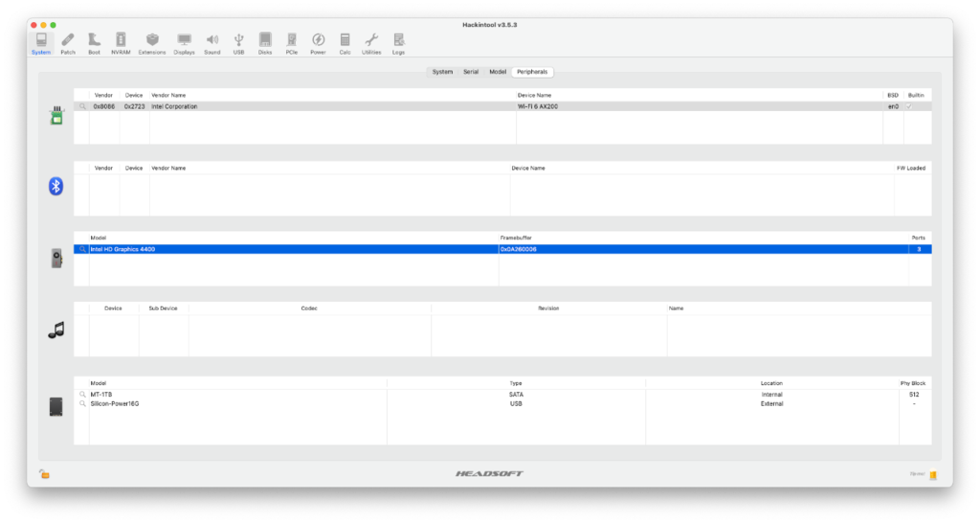Select vendor ID 0x8086 cell
The height and width of the screenshot is (523, 980).
(104, 107)
